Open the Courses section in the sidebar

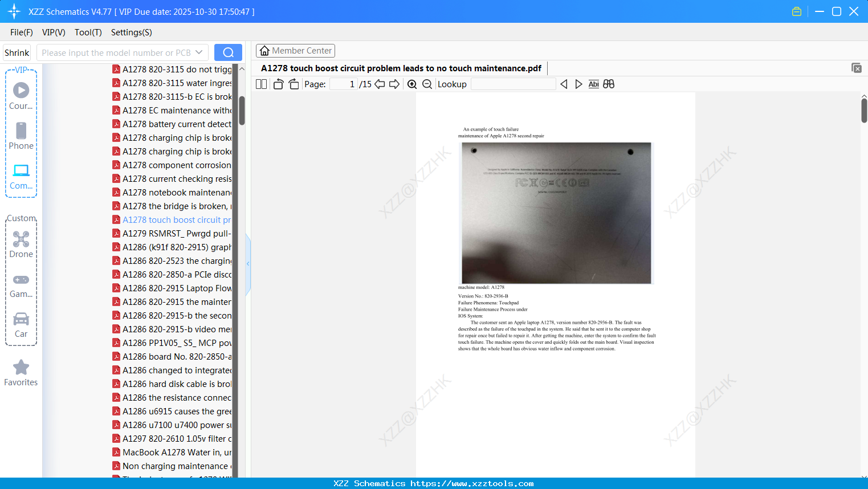coord(21,96)
